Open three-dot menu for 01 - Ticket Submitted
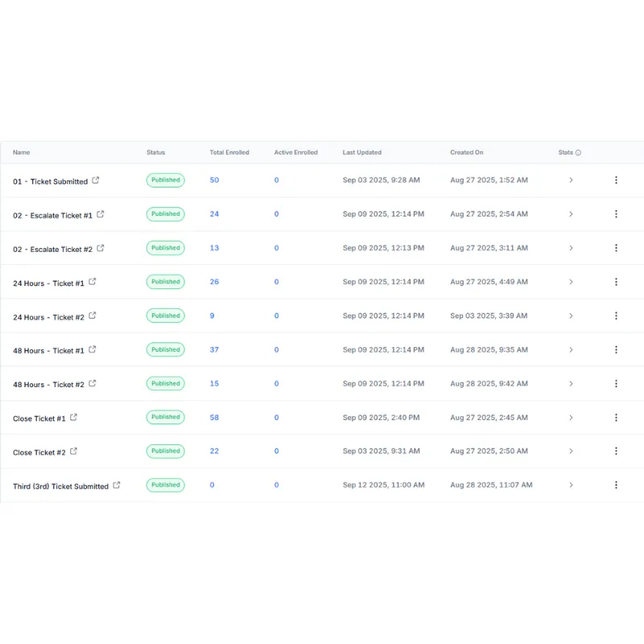644x644 pixels. (616, 180)
